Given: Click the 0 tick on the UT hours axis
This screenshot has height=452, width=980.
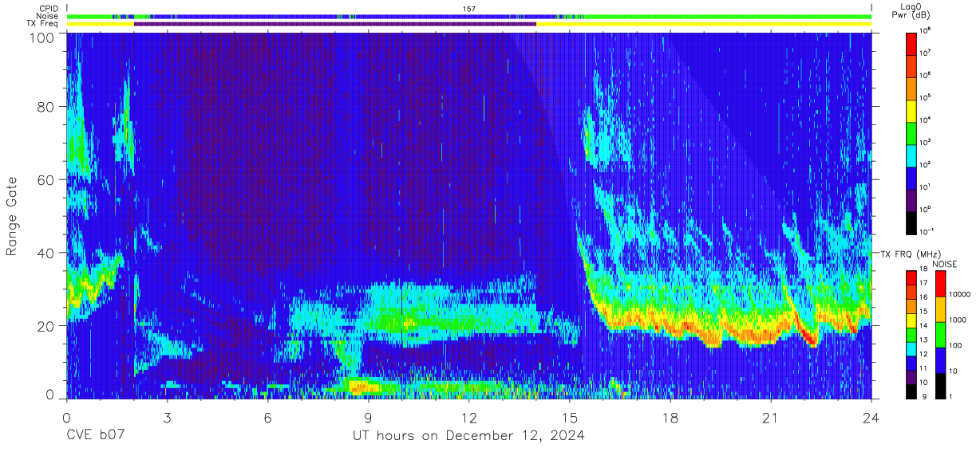Looking at the screenshot, I should click(x=66, y=417).
